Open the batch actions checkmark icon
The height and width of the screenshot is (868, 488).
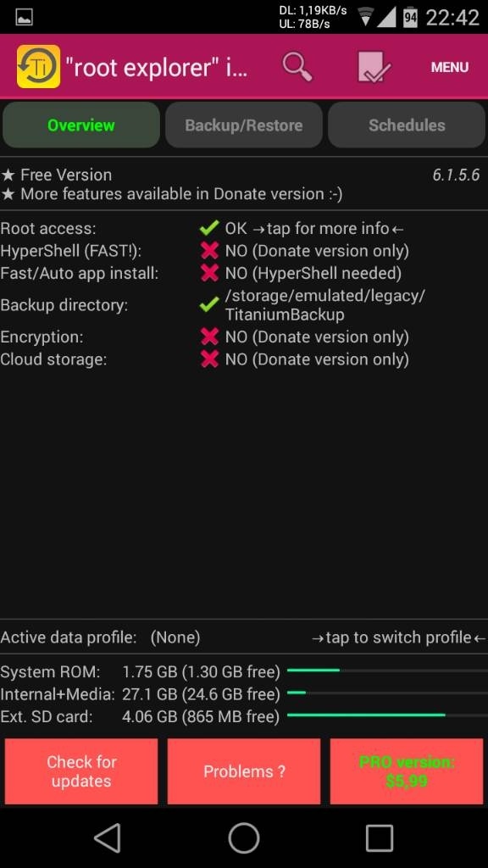pos(374,67)
